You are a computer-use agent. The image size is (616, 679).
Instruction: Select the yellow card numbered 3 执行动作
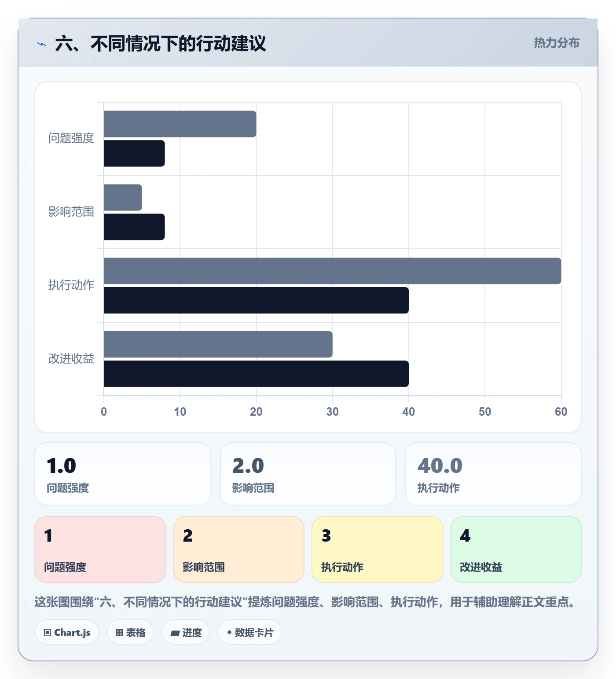[x=378, y=550]
